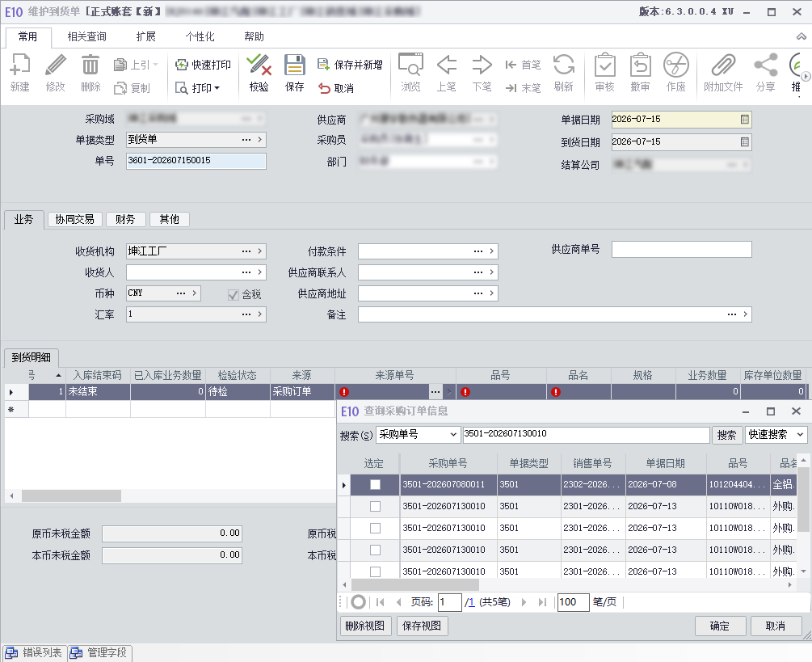Click the 校验 (Validate) checkmark icon
Image resolution: width=812 pixels, height=662 pixels.
259,65
